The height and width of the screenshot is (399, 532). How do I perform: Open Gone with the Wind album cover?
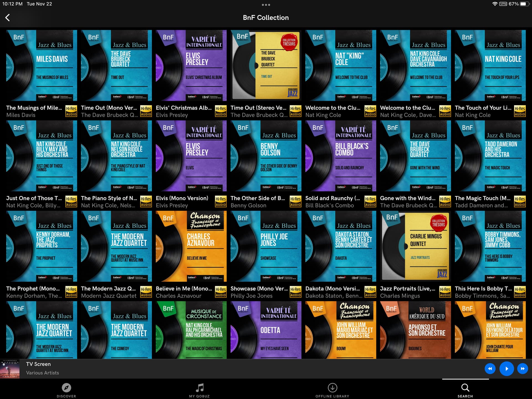click(416, 156)
